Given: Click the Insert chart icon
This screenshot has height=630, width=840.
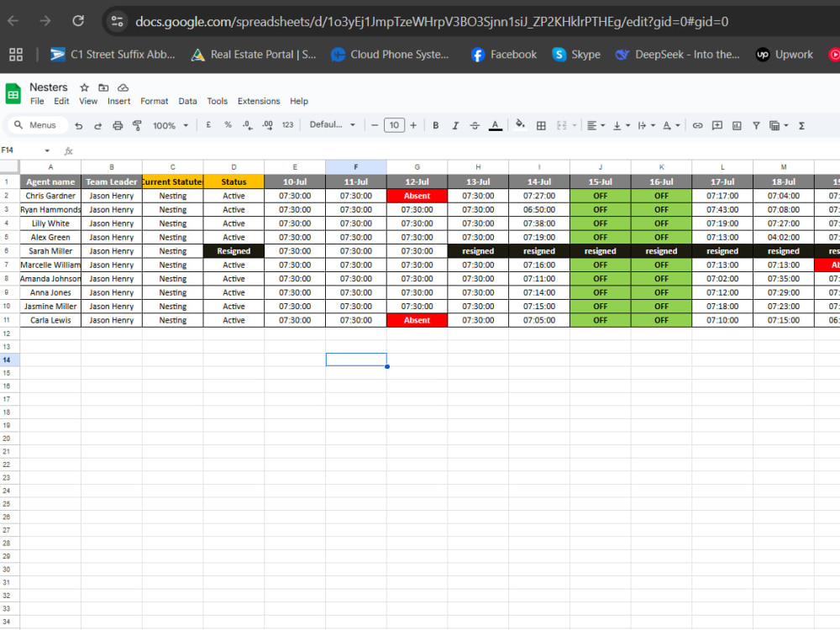Looking at the screenshot, I should pyautogui.click(x=737, y=125).
